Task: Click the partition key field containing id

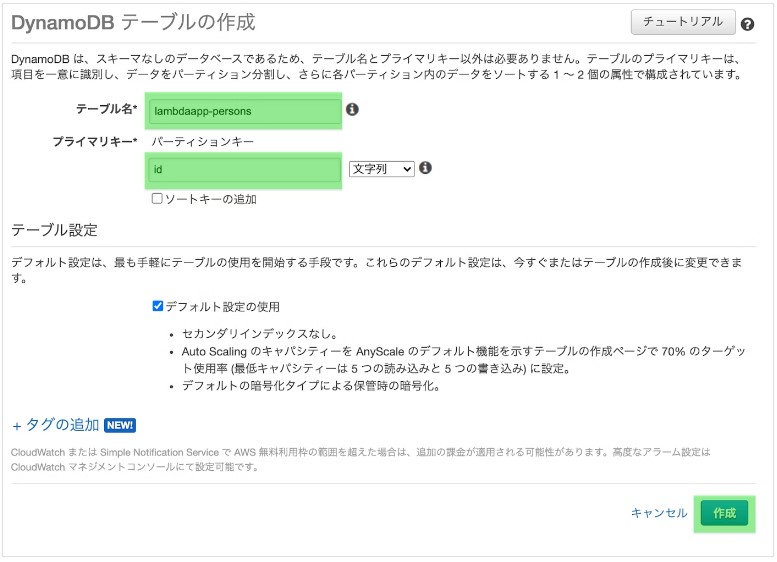Action: coord(243,170)
